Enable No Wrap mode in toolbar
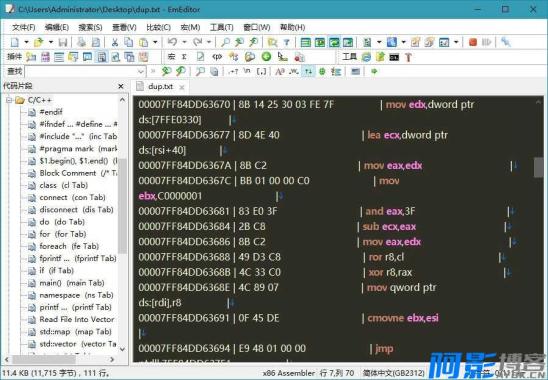Screen dimensions: 548x380 (x=305, y=42)
